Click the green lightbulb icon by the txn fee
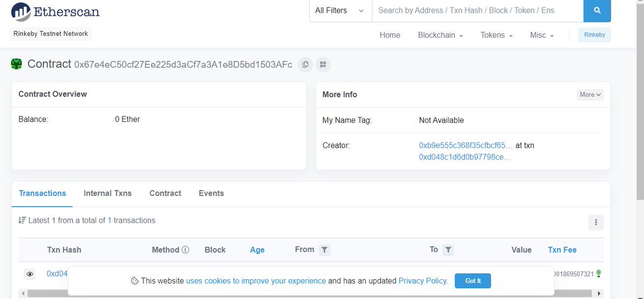Image resolution: width=644 pixels, height=299 pixels. tap(598, 273)
